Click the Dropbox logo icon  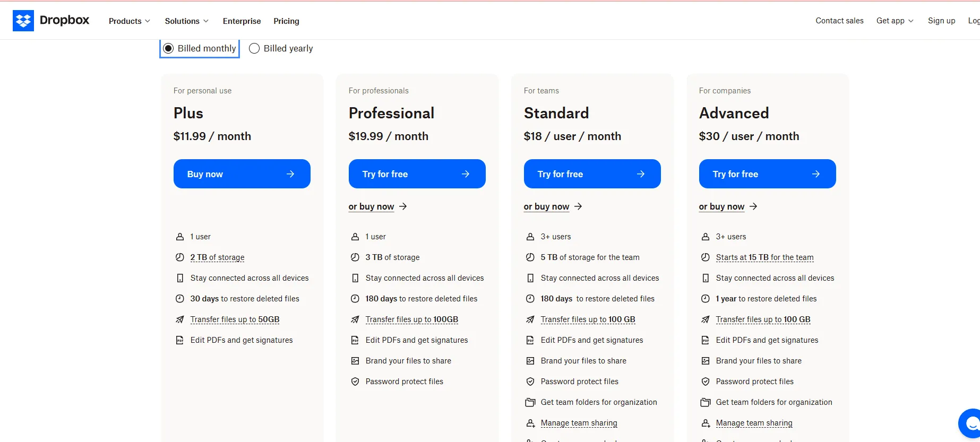coord(23,21)
